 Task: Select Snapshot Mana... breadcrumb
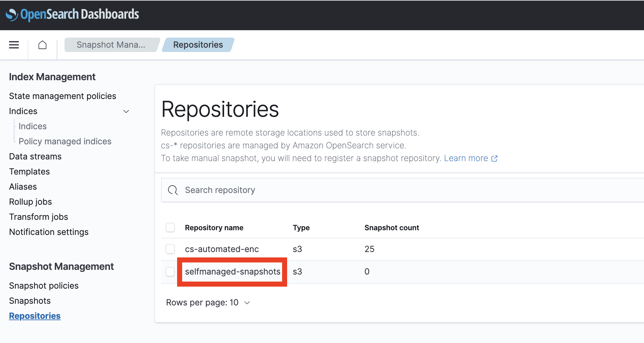click(x=111, y=45)
